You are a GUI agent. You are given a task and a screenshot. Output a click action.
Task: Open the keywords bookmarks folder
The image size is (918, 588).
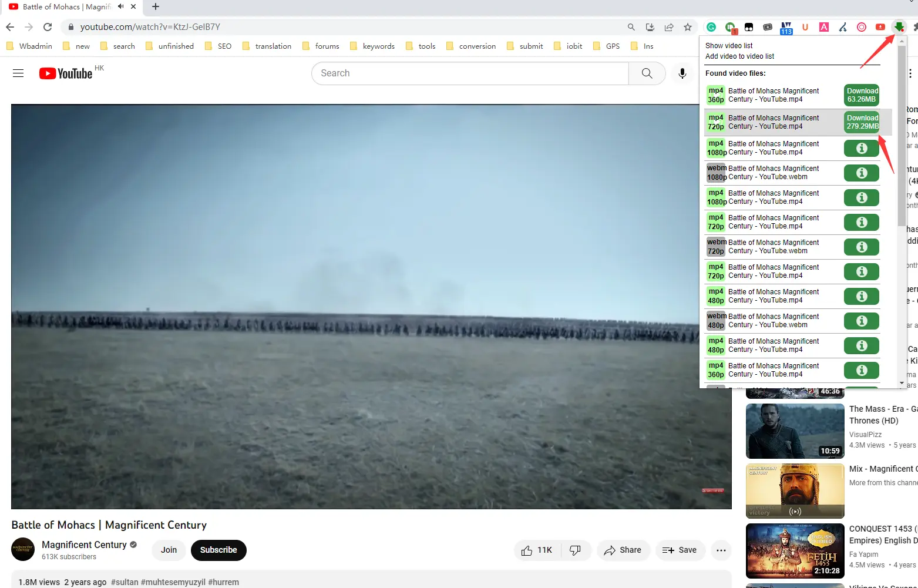372,46
